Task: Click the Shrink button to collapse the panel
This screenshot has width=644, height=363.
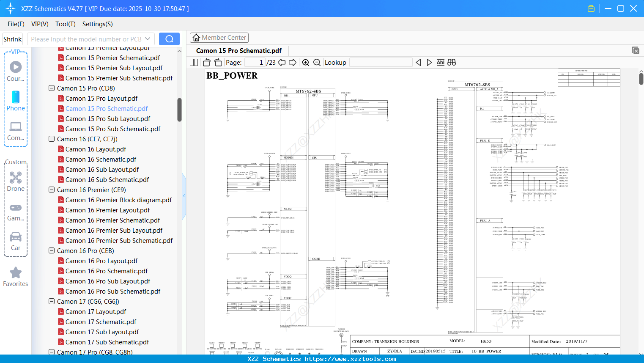Action: [x=12, y=38]
